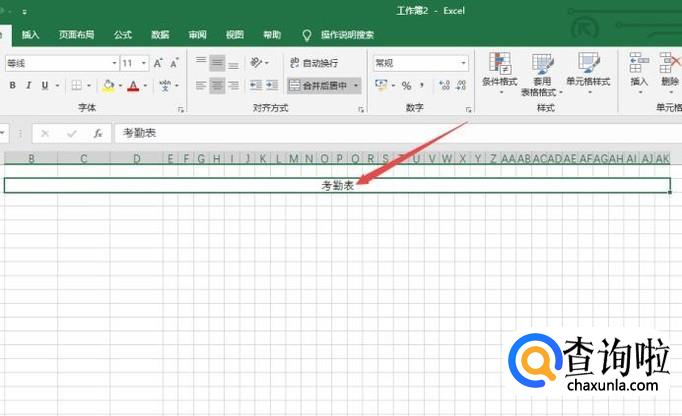The height and width of the screenshot is (416, 682).
Task: Confirm entry with the checkmark icon
Action: (x=72, y=134)
